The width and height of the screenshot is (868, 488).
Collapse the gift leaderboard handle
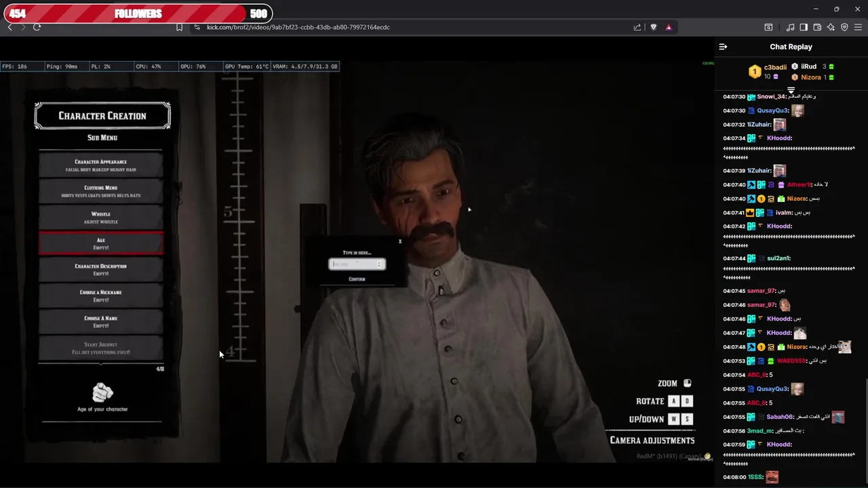[791, 90]
